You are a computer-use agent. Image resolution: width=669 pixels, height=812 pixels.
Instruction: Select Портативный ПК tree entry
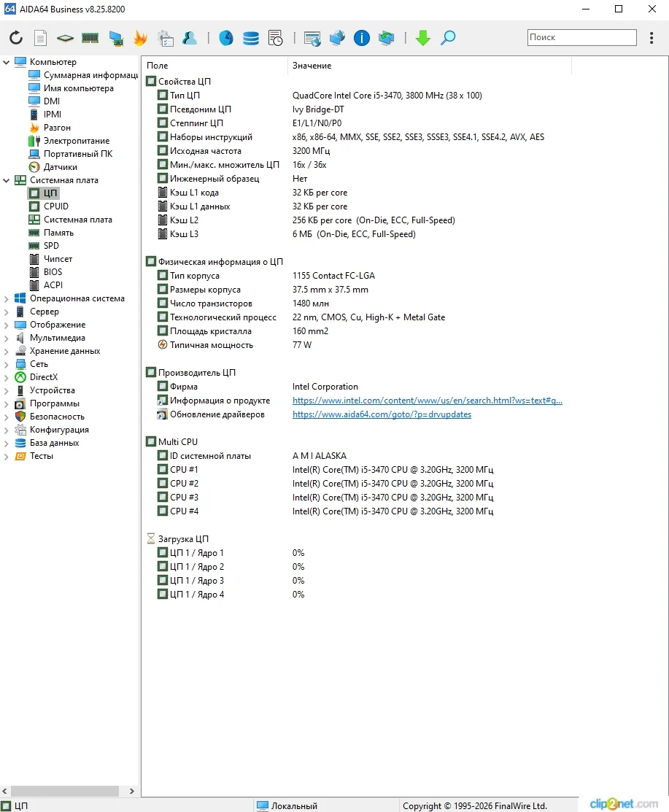tap(71, 154)
